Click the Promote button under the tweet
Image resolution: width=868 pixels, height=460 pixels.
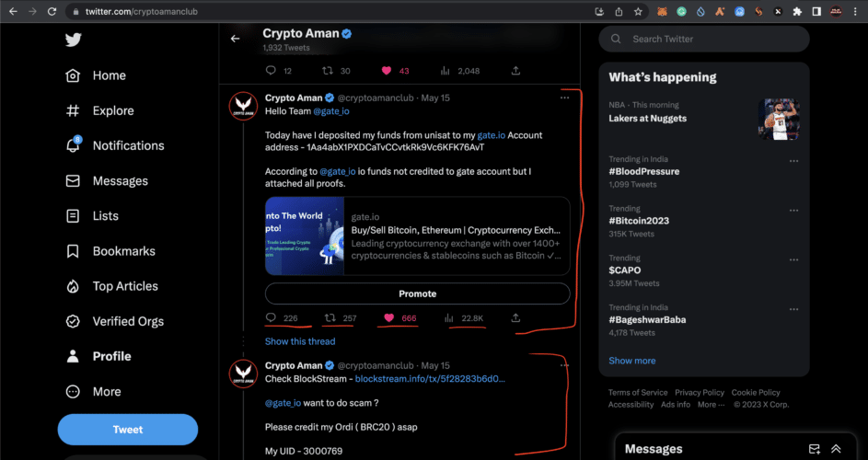click(417, 293)
